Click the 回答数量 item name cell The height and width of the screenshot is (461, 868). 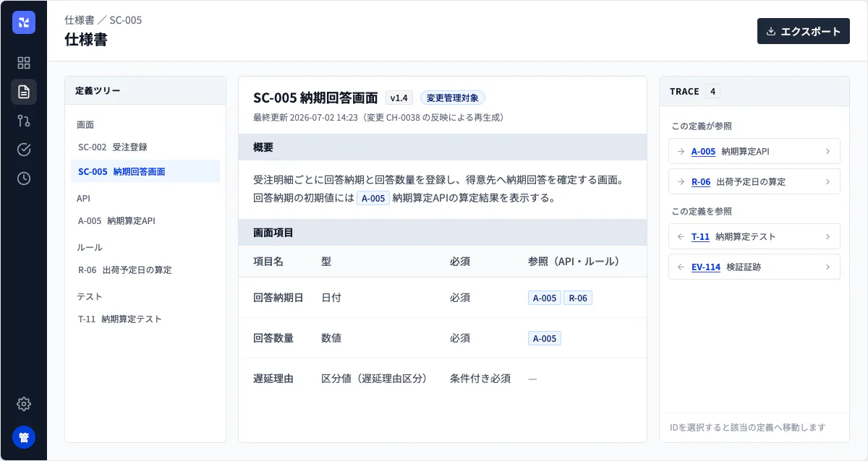point(273,338)
